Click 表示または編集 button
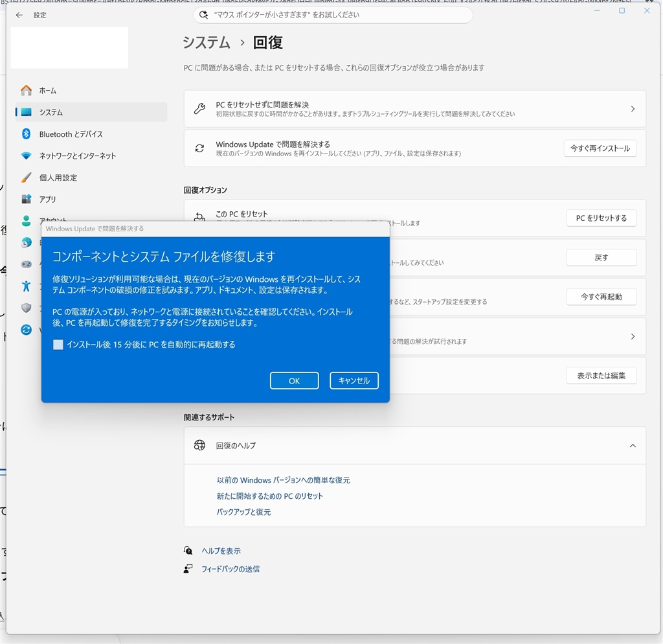The image size is (663, 644). [x=601, y=375]
